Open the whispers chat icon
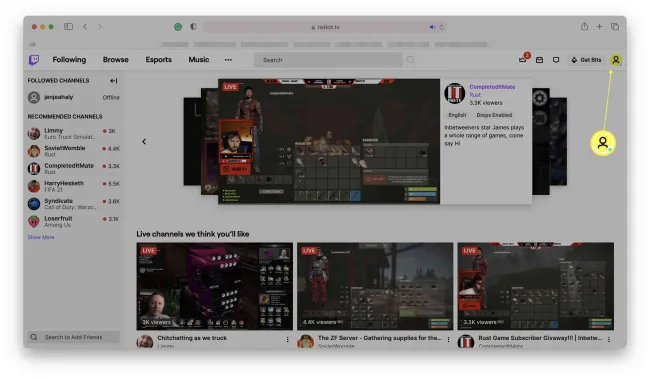The height and width of the screenshot is (379, 650). pos(556,60)
